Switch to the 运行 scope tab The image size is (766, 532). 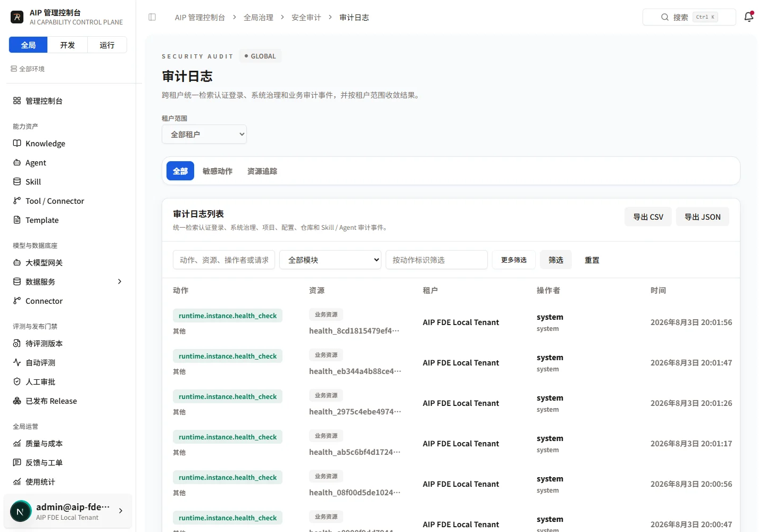click(x=107, y=45)
